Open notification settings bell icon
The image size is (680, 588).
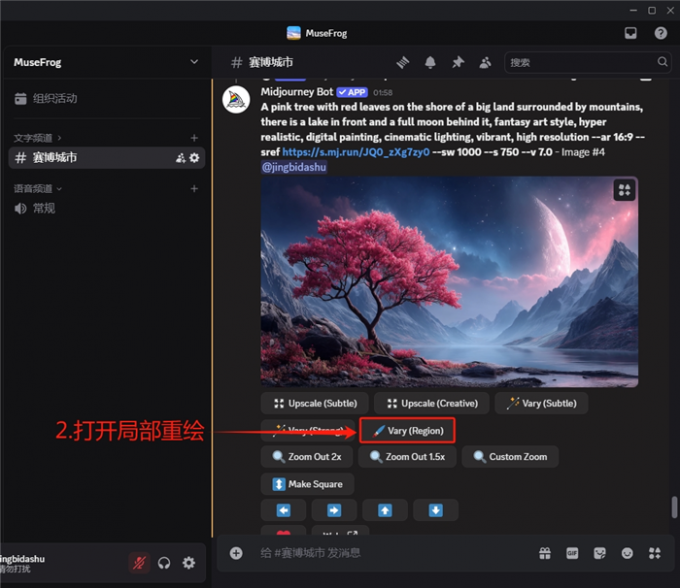(x=430, y=62)
